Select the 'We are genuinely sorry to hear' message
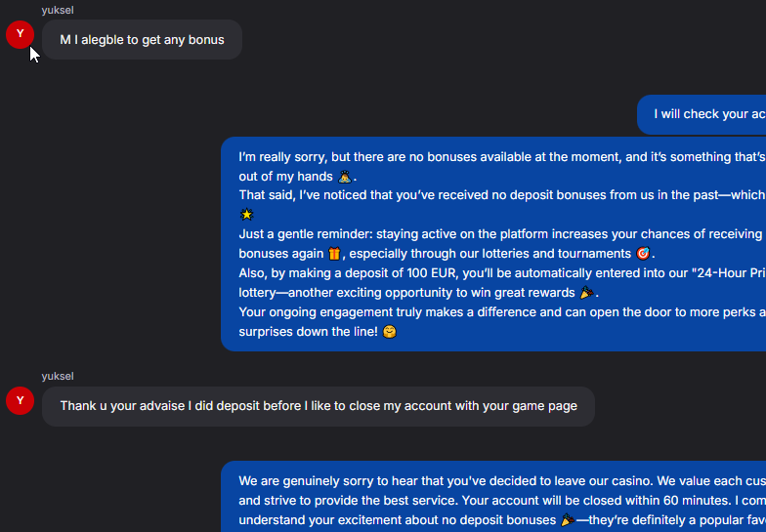 (493, 496)
